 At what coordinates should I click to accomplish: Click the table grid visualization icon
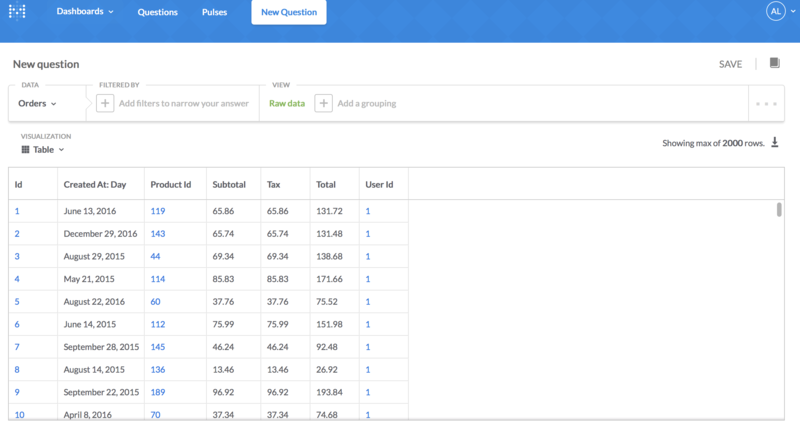coord(25,150)
